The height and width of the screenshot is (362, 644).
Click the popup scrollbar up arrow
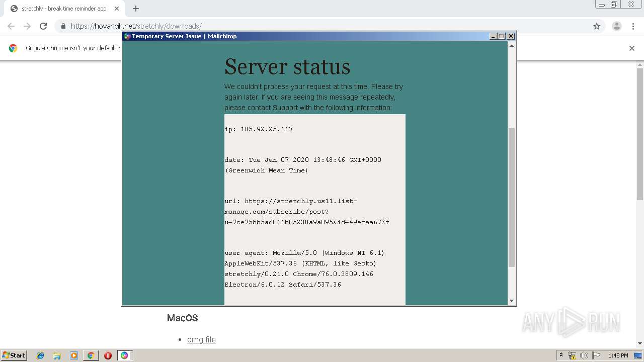click(512, 46)
